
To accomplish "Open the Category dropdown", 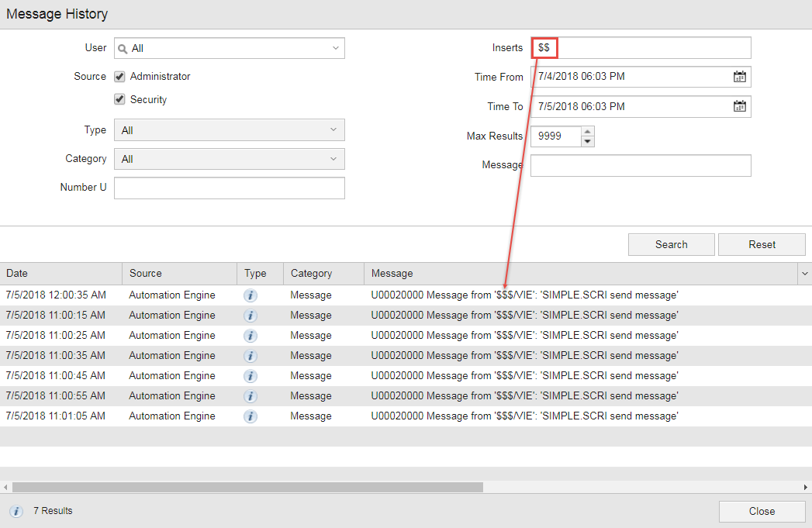I will [334, 158].
